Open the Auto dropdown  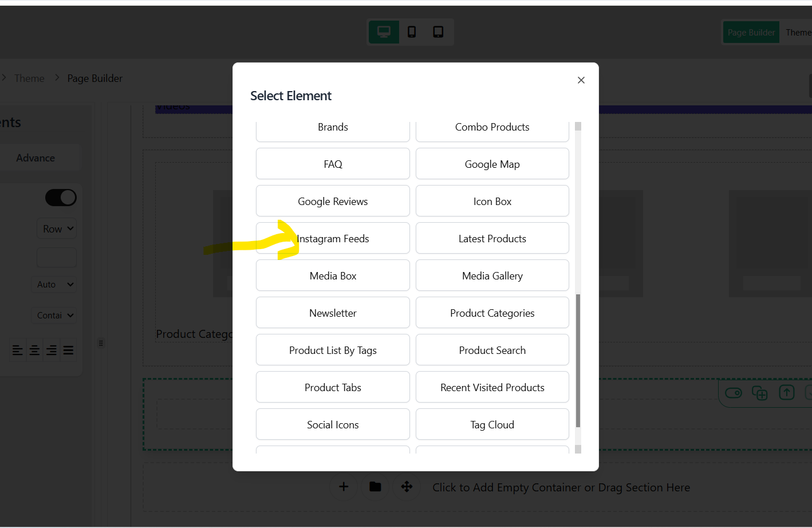(x=53, y=285)
